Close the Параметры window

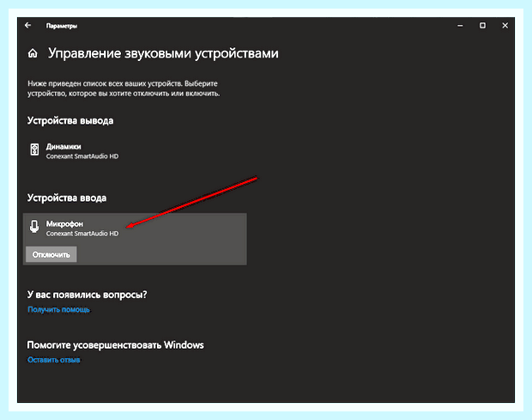click(505, 26)
